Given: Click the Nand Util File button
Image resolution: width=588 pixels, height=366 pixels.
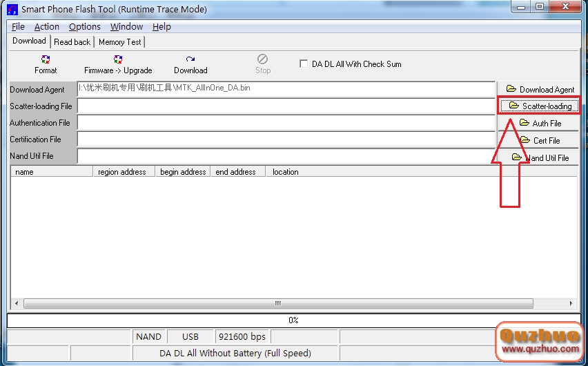Looking at the screenshot, I should (x=540, y=157).
